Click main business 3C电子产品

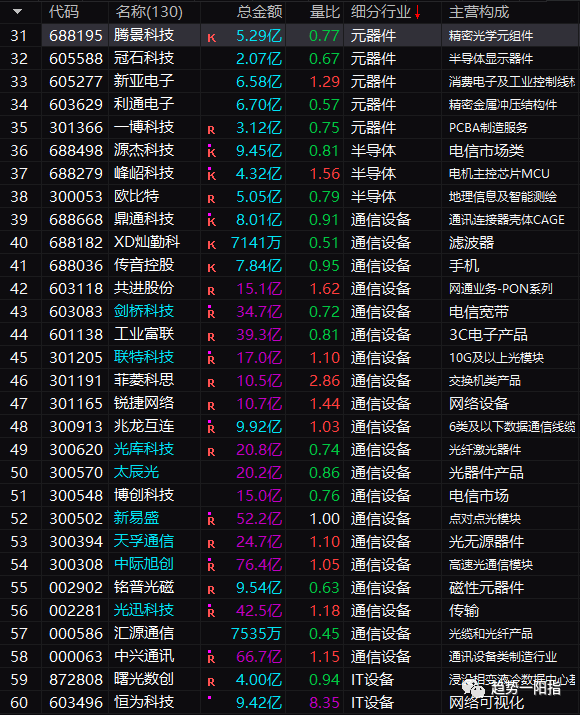coord(488,335)
